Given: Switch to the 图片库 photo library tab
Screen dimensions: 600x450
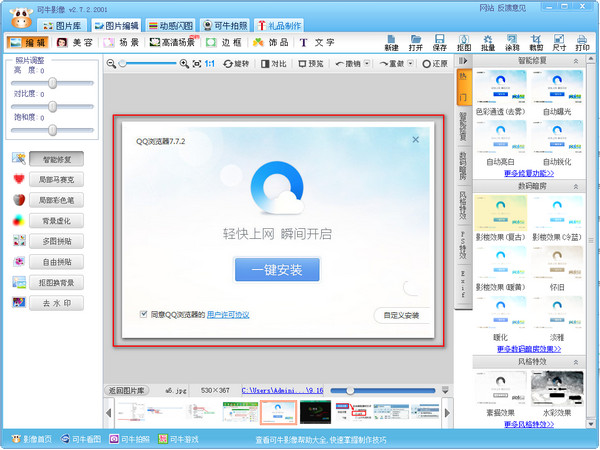Looking at the screenshot, I should (x=63, y=25).
